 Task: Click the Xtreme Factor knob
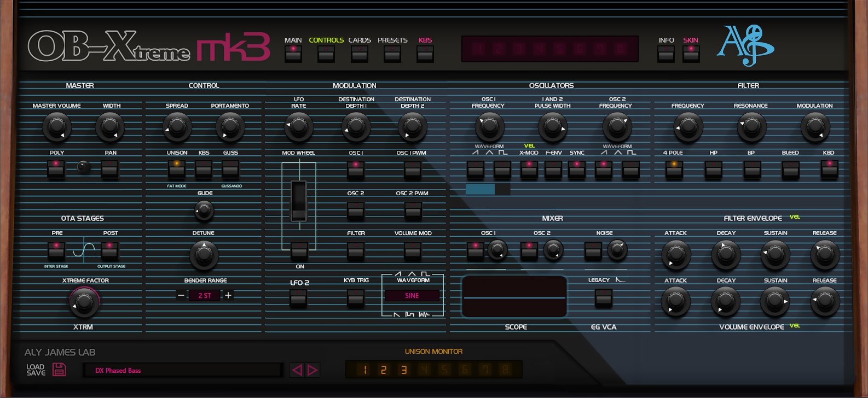84,302
